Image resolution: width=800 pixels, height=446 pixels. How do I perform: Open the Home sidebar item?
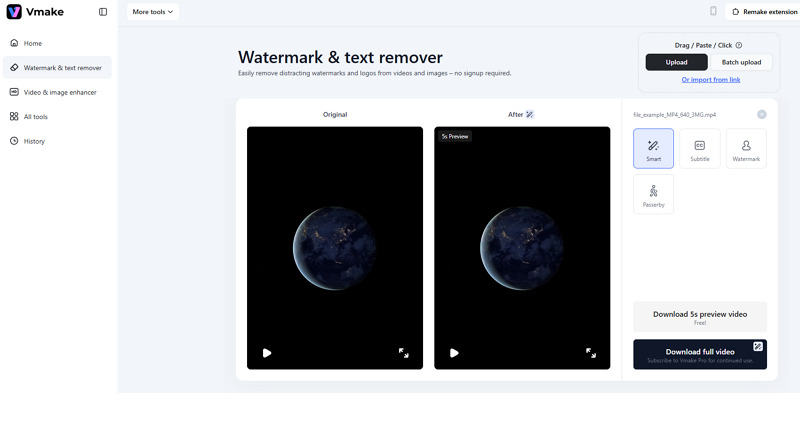click(x=57, y=43)
